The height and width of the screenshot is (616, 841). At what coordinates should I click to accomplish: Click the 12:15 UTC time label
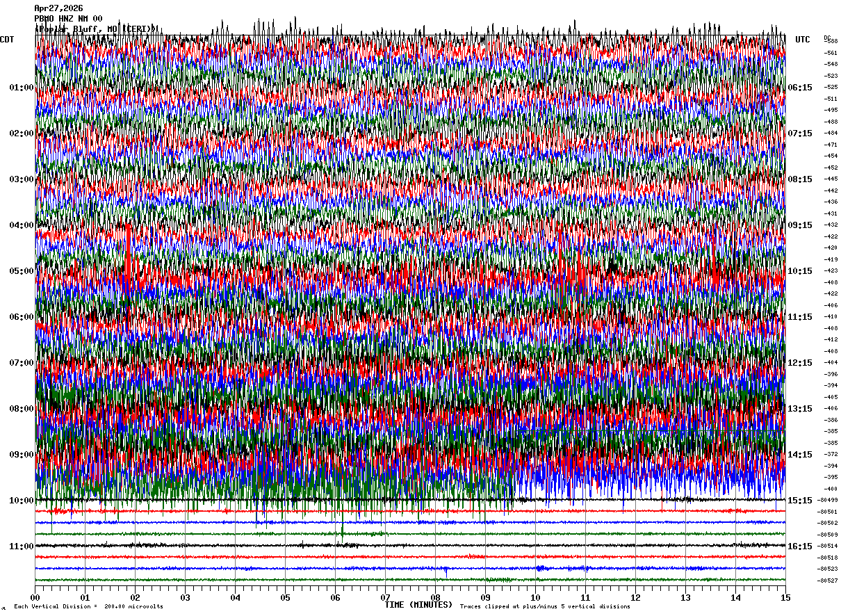[800, 363]
